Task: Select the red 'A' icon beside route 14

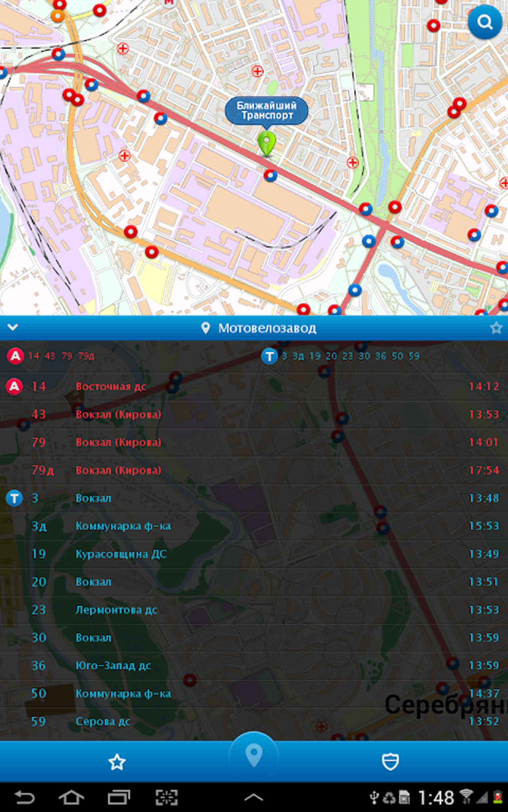Action: [14, 386]
